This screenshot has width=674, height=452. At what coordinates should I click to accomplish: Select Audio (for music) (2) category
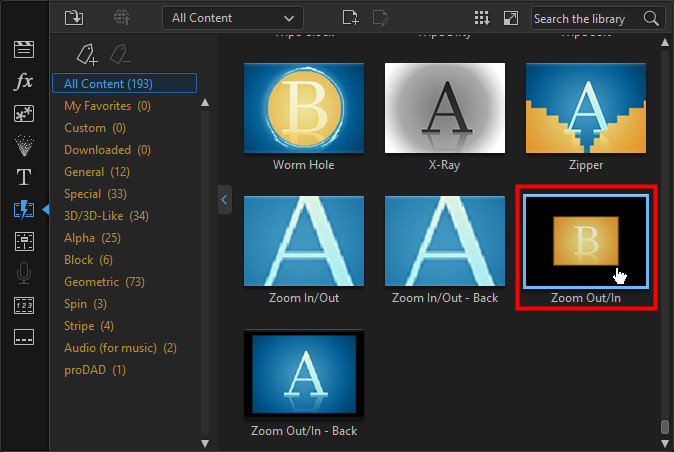tap(120, 348)
